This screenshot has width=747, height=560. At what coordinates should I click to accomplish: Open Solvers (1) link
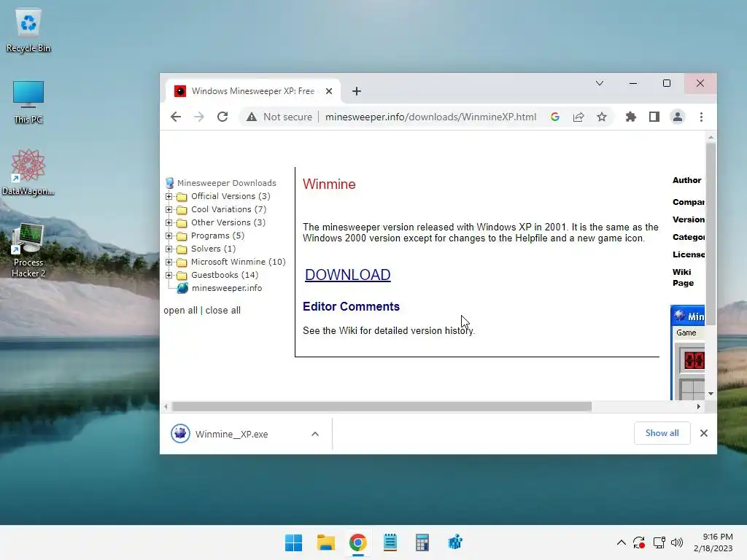coord(214,249)
